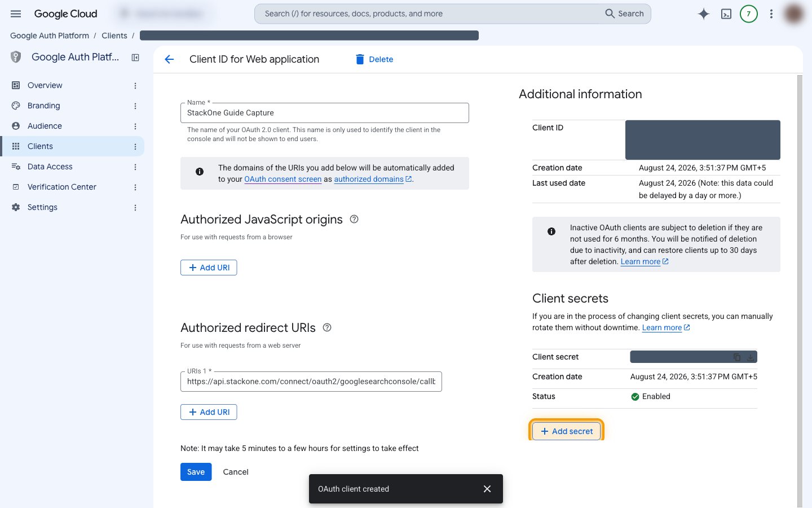
Task: Click Google Auth Platform breadcrumb
Action: (x=50, y=36)
